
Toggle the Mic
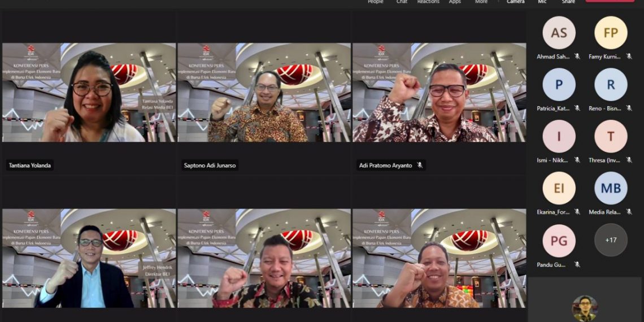(x=542, y=2)
